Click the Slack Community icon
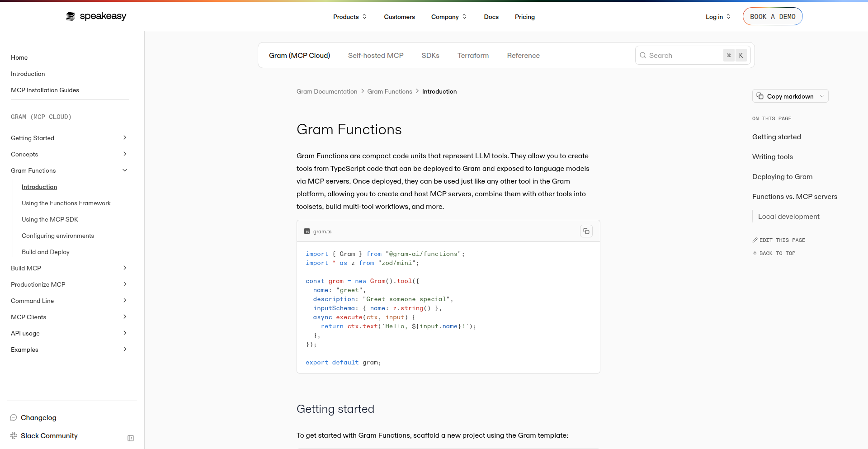Viewport: 868px width, 449px height. tap(14, 435)
